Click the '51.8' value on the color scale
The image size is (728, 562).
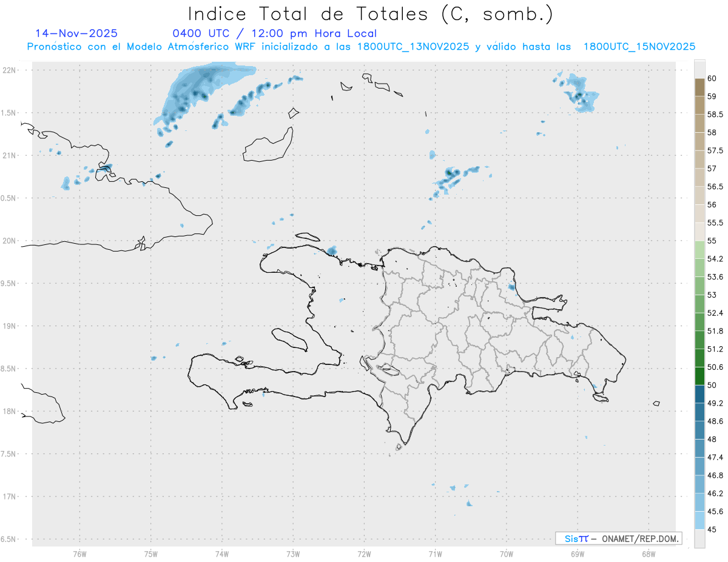coord(715,331)
